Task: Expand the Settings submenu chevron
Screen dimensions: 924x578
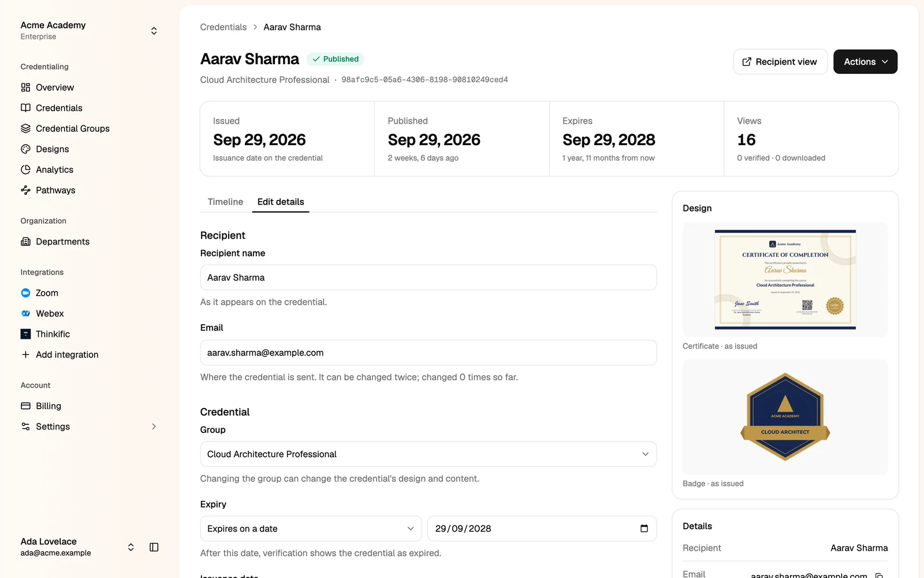Action: 154,427
